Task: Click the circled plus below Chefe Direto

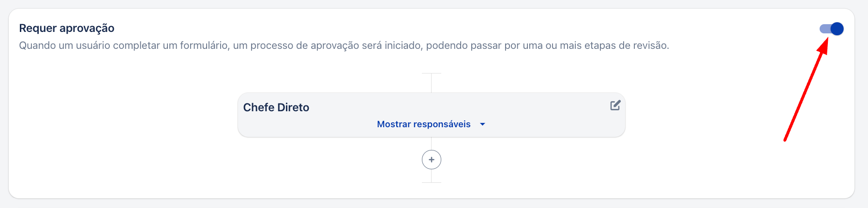Action: click(x=432, y=160)
